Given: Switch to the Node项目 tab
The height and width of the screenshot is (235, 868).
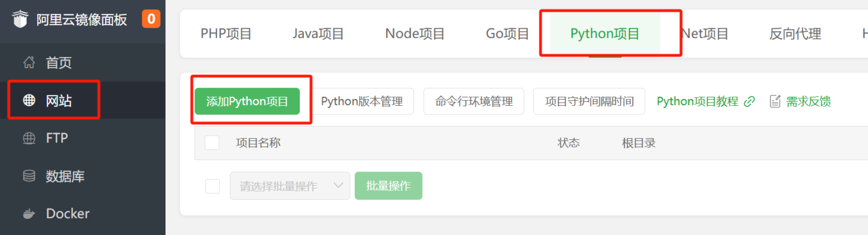Looking at the screenshot, I should (415, 34).
